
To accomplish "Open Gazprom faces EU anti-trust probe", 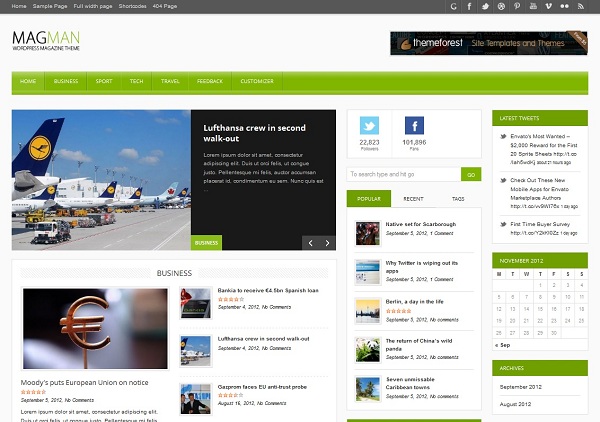I will (262, 387).
